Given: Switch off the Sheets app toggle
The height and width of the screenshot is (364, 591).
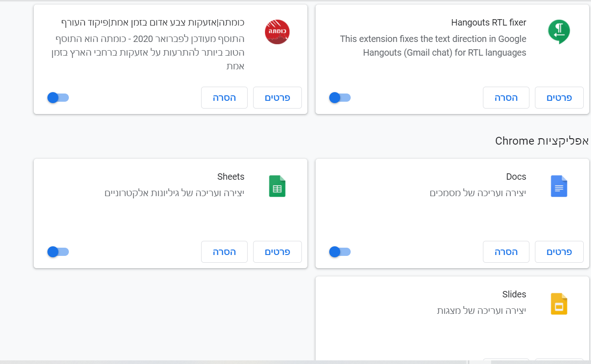Looking at the screenshot, I should 58,252.
